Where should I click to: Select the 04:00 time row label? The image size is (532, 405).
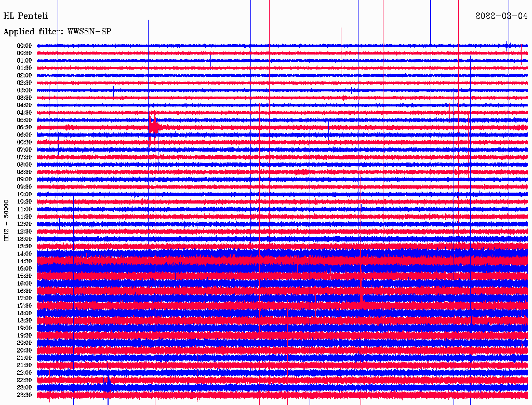click(24, 105)
